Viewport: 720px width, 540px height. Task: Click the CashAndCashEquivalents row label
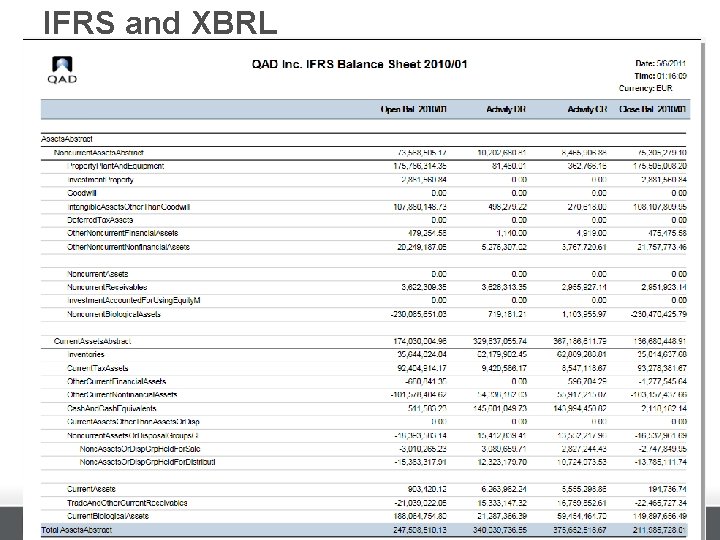[112, 408]
